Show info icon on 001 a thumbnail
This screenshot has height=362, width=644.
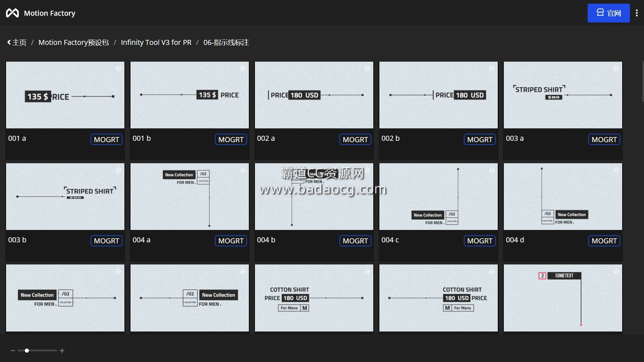point(118,69)
